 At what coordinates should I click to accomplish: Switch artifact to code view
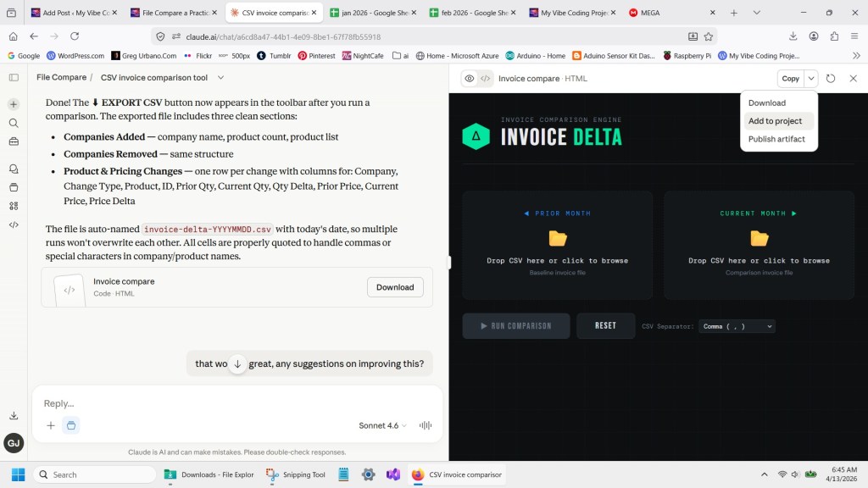click(485, 79)
